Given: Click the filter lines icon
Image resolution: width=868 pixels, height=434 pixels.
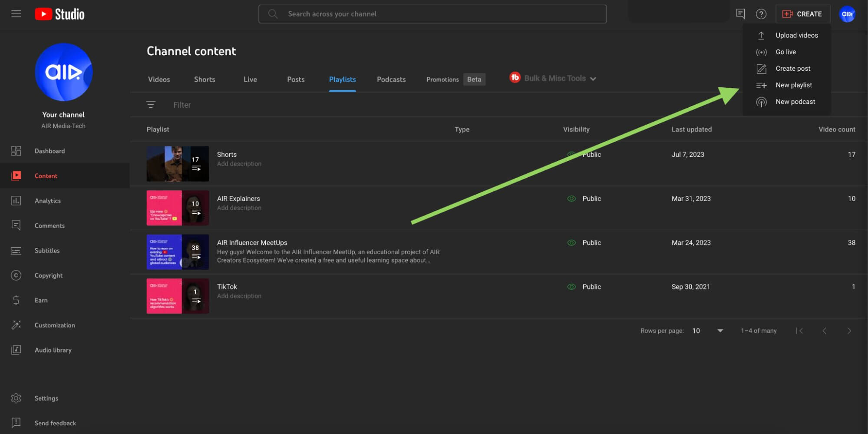Looking at the screenshot, I should click(151, 105).
